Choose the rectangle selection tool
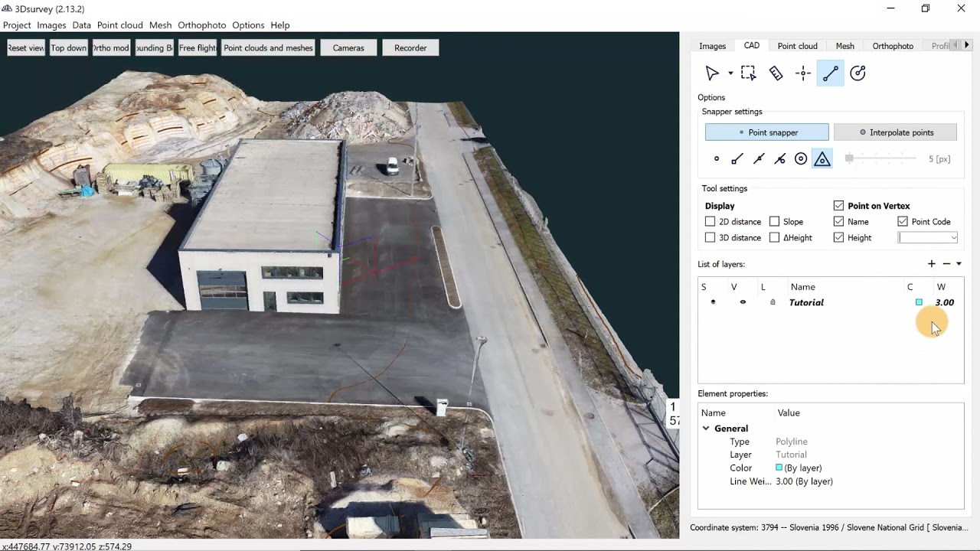 pyautogui.click(x=748, y=73)
